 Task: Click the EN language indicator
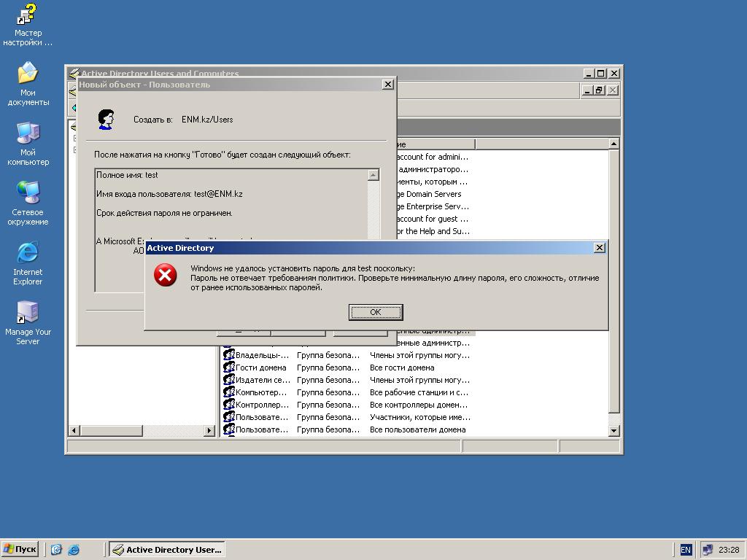(686, 550)
